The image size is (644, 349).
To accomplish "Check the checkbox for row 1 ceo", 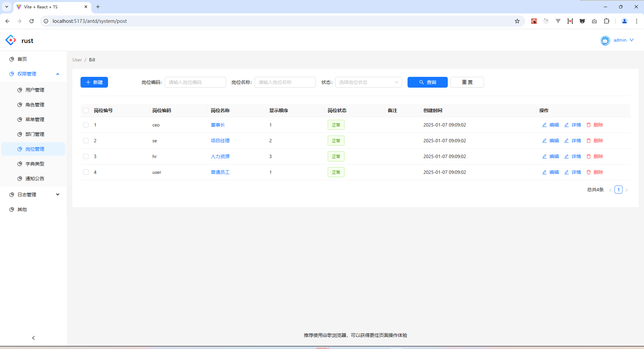I will [x=86, y=125].
